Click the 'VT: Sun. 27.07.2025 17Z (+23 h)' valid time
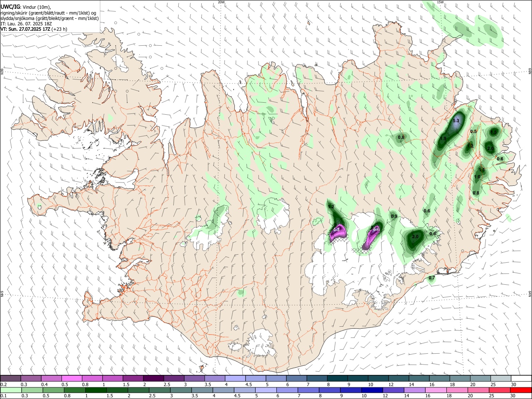This screenshot has height=399, width=532. pos(34,29)
